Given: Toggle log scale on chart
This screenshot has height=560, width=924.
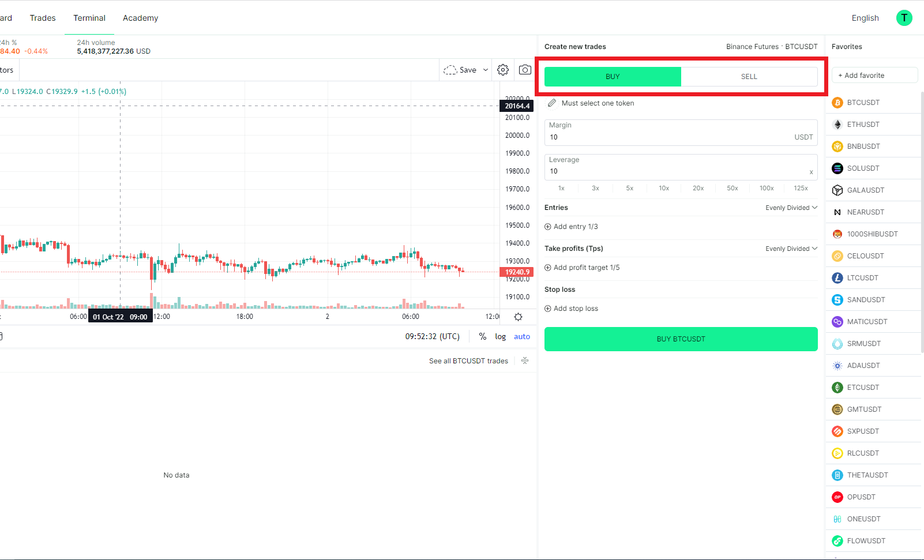Looking at the screenshot, I should [500, 337].
